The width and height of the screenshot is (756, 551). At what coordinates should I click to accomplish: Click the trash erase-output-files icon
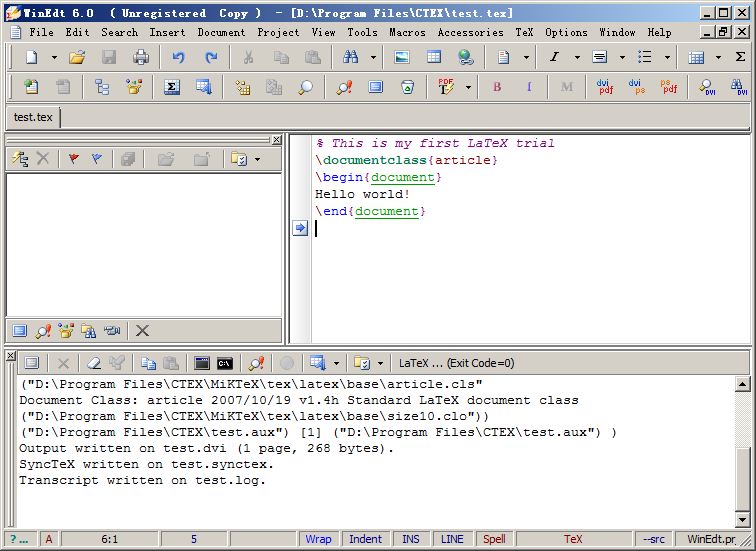(x=407, y=87)
